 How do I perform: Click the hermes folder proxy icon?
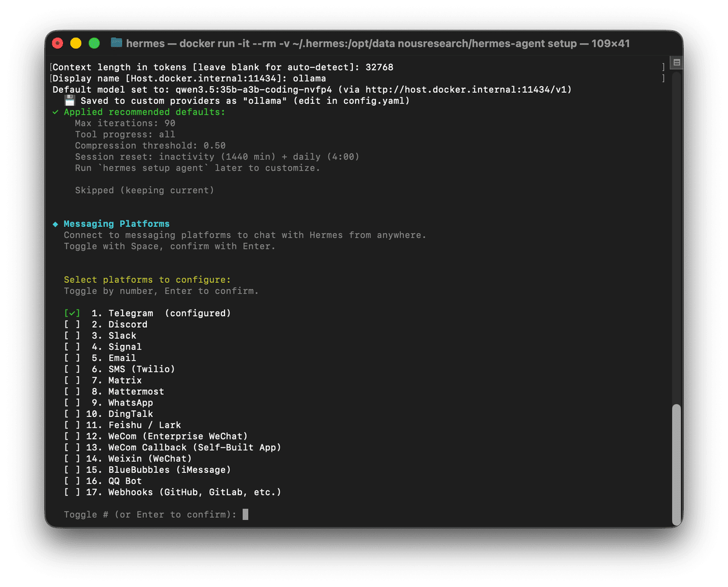(x=116, y=43)
